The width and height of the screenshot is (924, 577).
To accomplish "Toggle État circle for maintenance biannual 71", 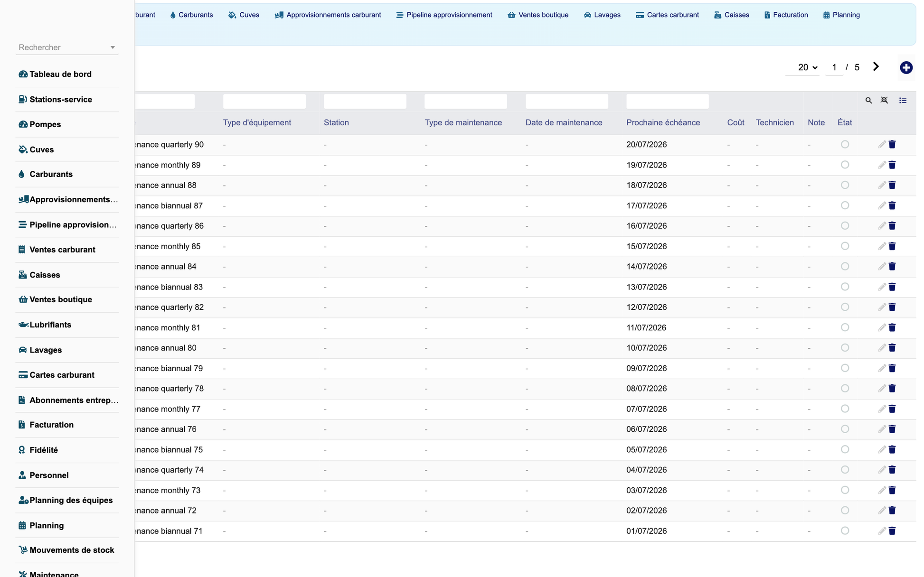I will coord(845,531).
